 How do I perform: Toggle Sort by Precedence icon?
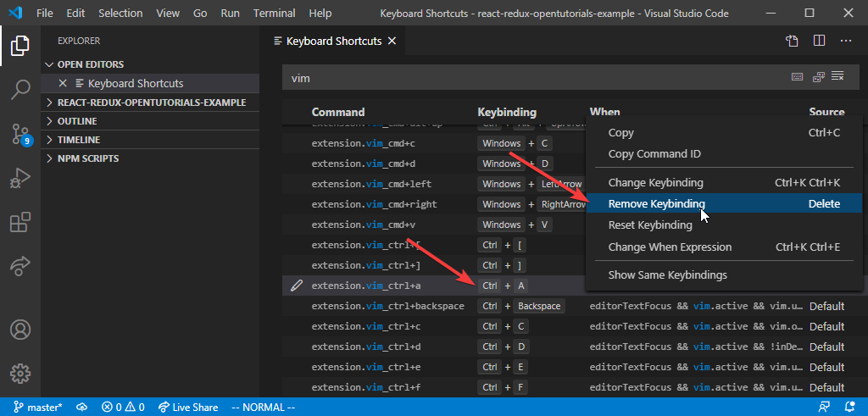click(819, 77)
